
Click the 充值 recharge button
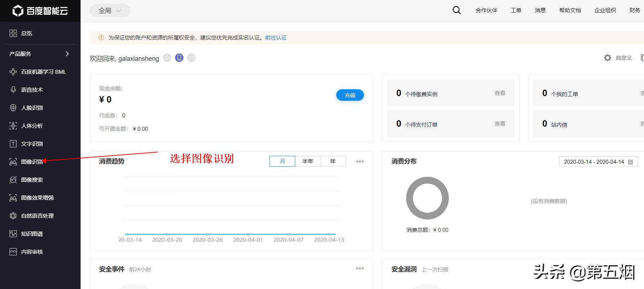pos(350,95)
